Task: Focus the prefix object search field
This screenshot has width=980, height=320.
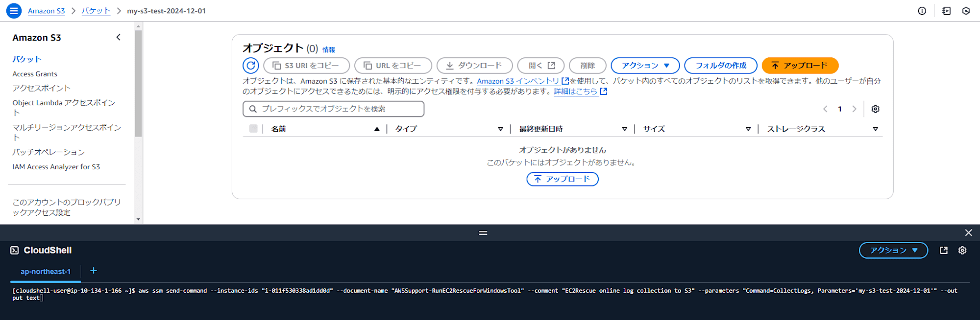Action: pyautogui.click(x=333, y=109)
